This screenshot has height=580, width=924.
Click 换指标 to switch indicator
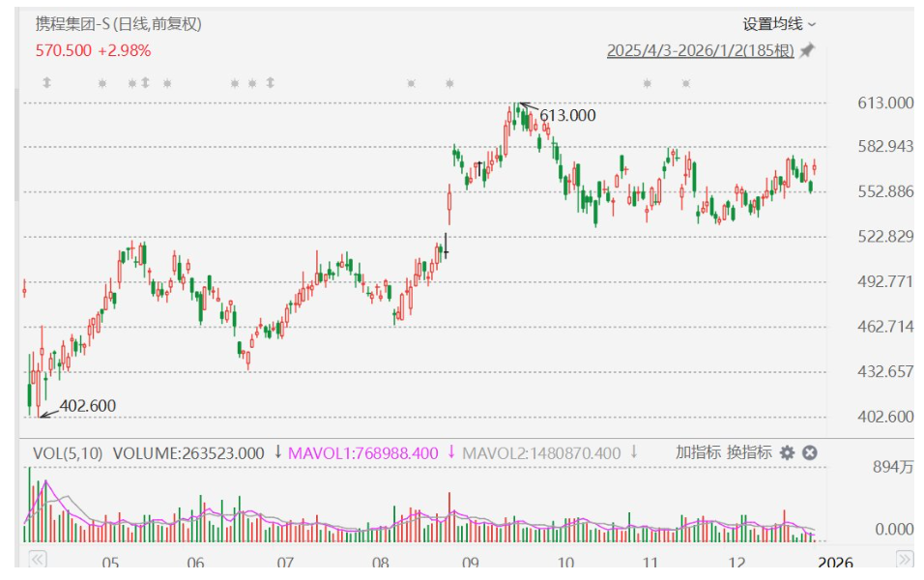pos(750,452)
